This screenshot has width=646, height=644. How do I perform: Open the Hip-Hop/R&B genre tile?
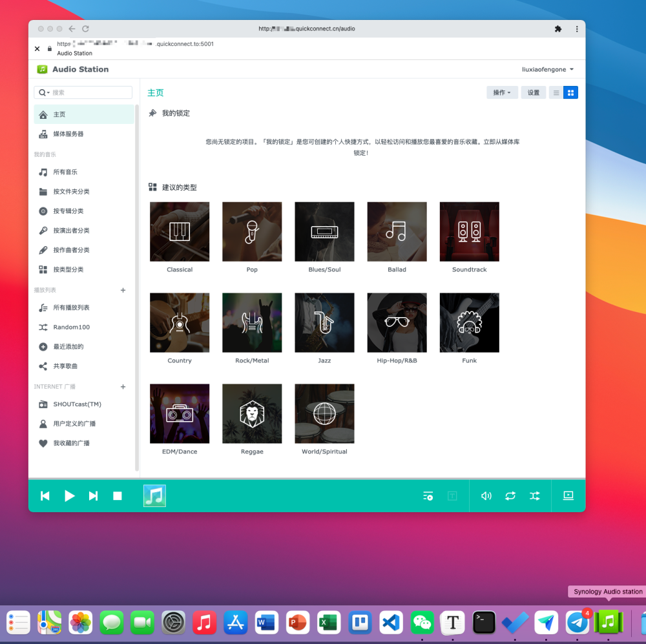click(397, 322)
